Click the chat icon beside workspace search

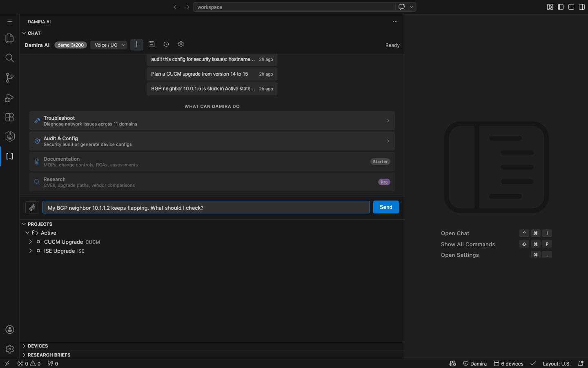[x=402, y=7]
